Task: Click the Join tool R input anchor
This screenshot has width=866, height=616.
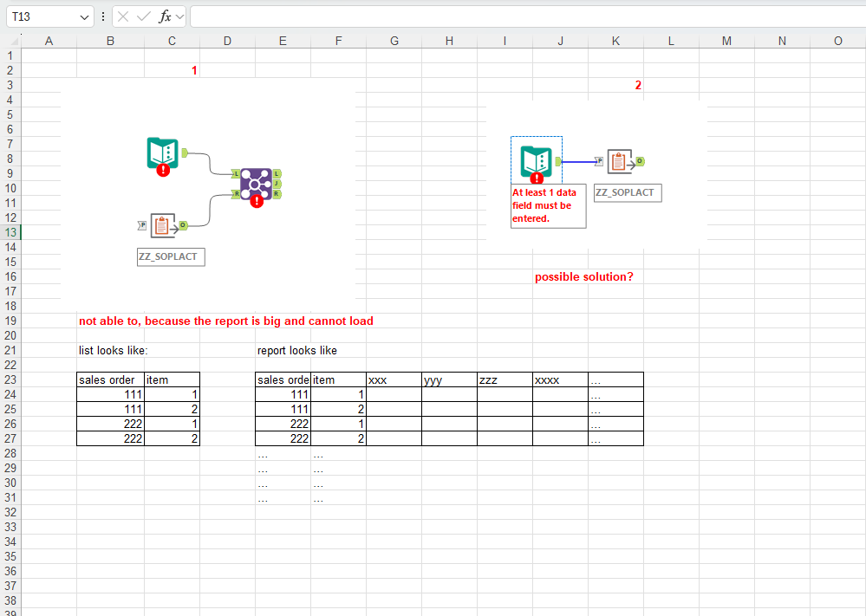Action: pyautogui.click(x=236, y=194)
